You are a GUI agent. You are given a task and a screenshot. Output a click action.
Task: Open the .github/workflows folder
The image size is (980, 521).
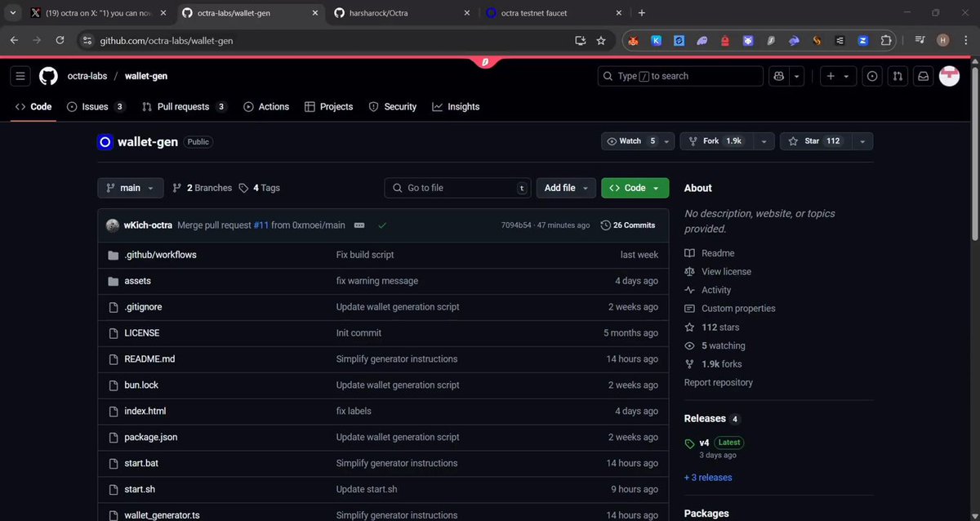(x=160, y=255)
